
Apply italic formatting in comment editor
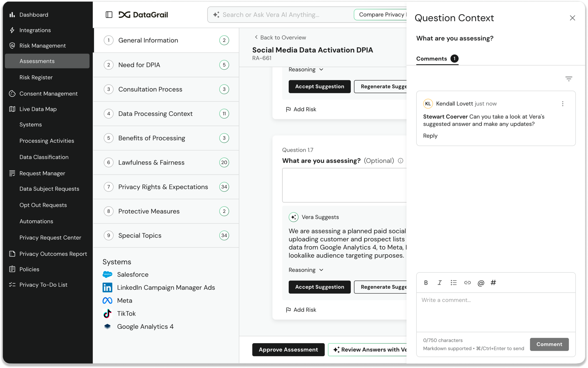point(439,283)
